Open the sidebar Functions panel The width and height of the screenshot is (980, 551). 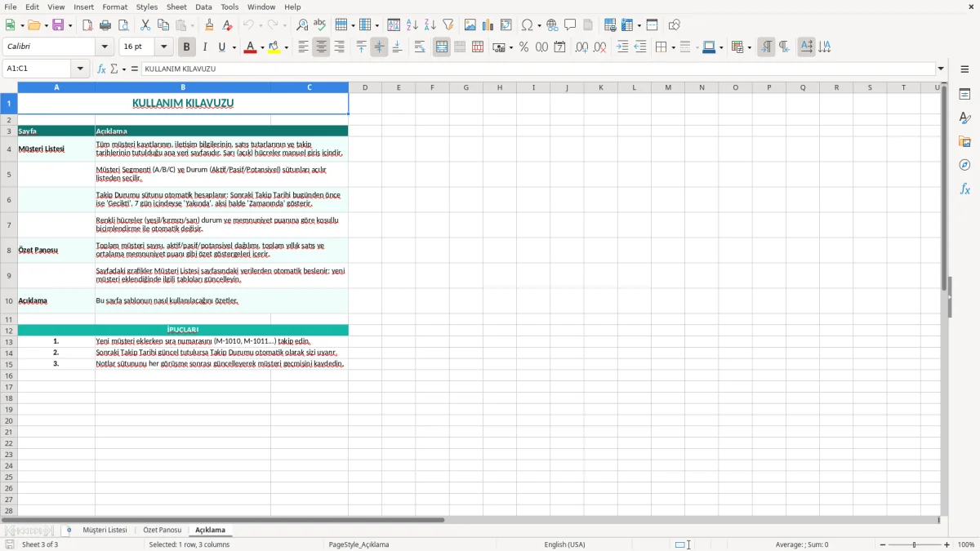964,189
